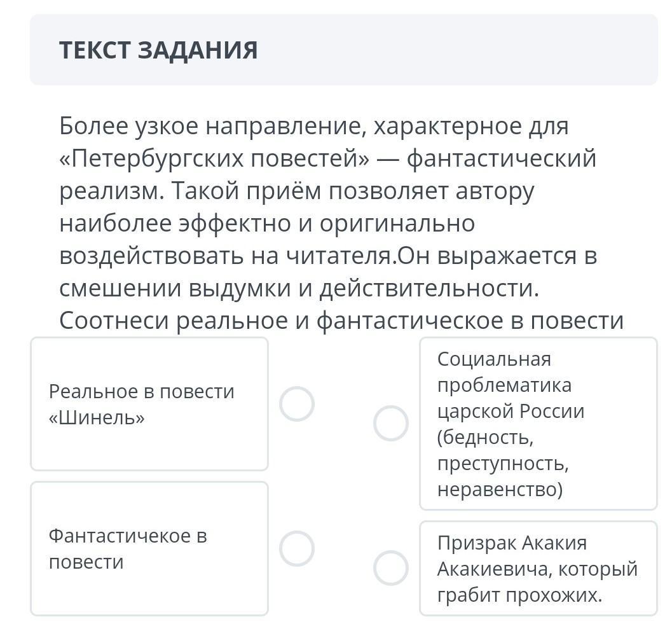
Task: Click the «ТЕКСТ ЗАДАНИЯ» header
Action: 158,50
